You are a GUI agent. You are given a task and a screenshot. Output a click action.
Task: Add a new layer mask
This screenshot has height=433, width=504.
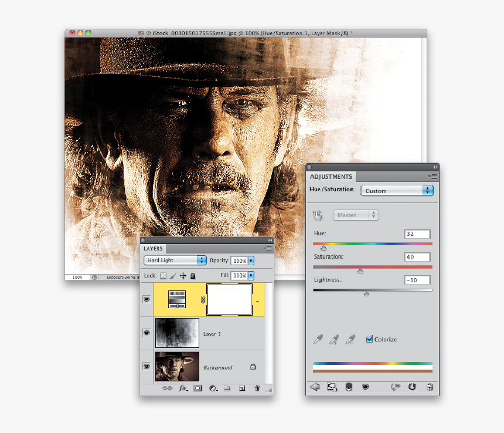199,388
